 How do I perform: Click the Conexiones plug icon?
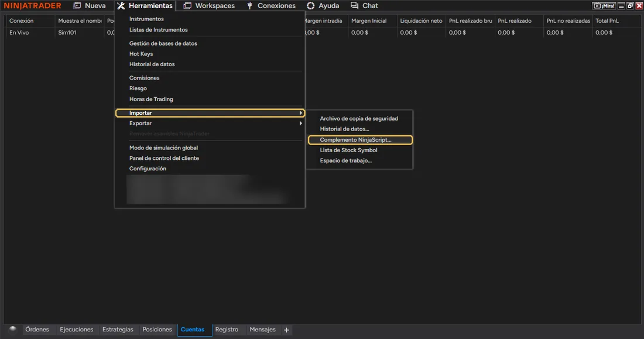tap(250, 6)
